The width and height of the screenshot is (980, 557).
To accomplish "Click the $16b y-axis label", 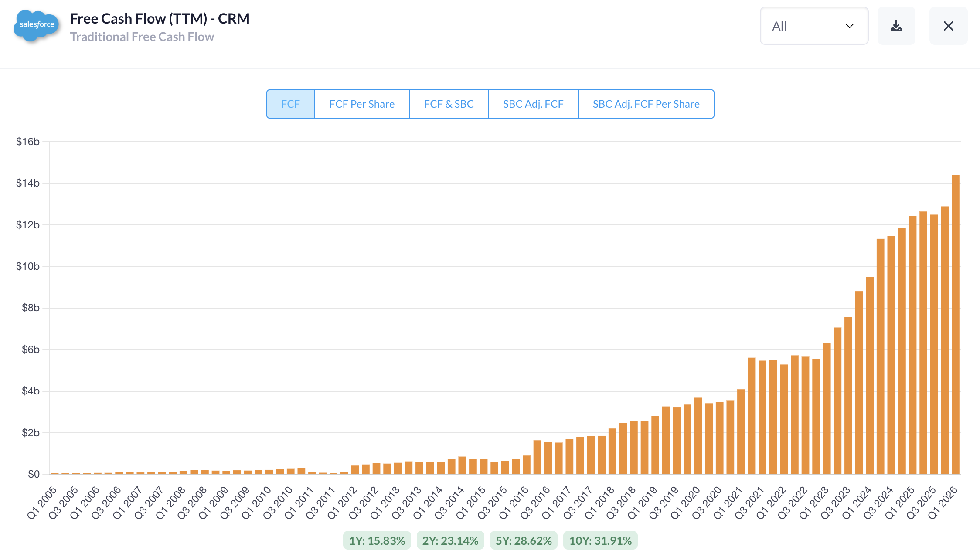I will coord(27,142).
